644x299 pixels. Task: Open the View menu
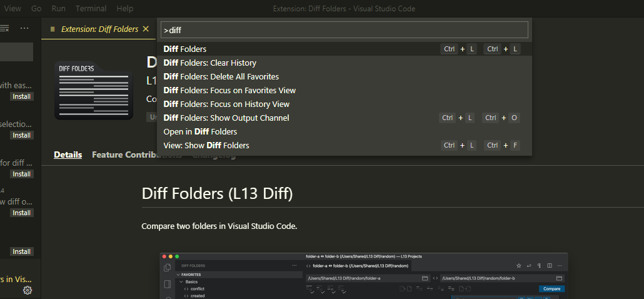click(x=13, y=8)
